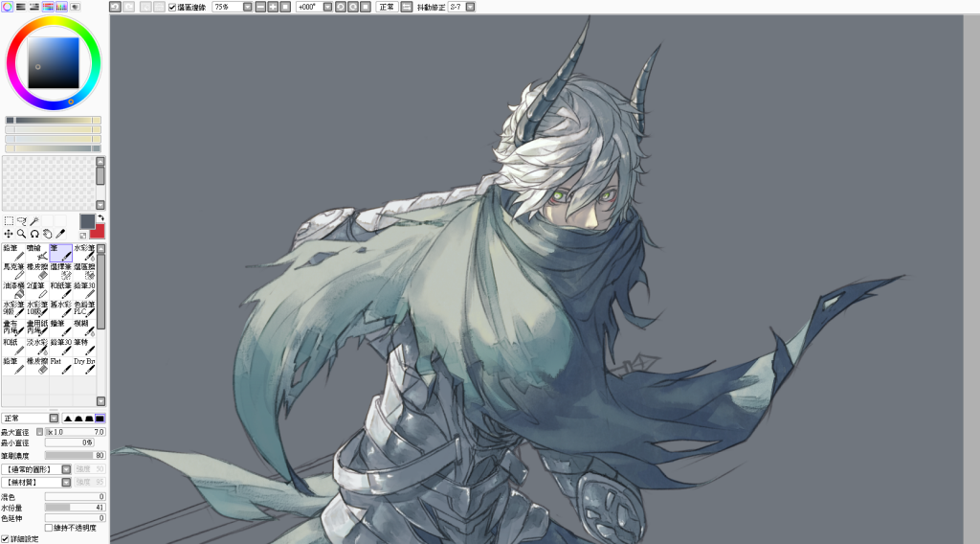Select the 橡皮擦 eraser brush preset
This screenshot has width=980, height=544.
click(x=38, y=271)
